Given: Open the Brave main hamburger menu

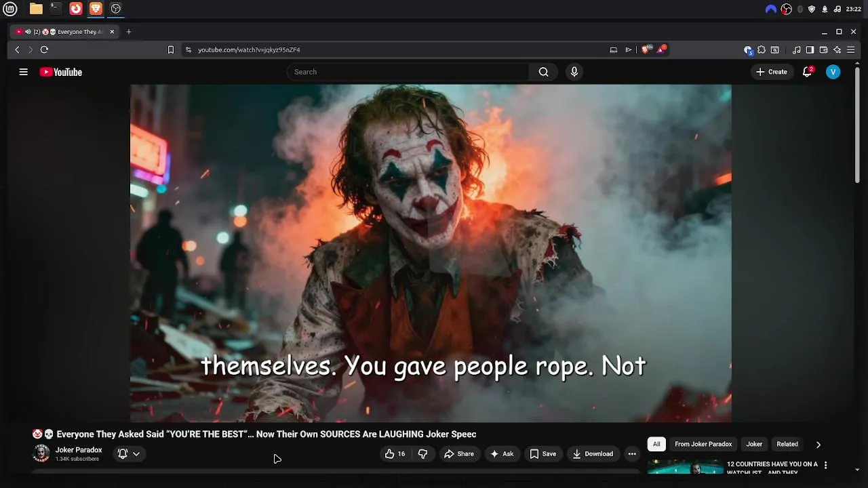Looking at the screenshot, I should (851, 49).
